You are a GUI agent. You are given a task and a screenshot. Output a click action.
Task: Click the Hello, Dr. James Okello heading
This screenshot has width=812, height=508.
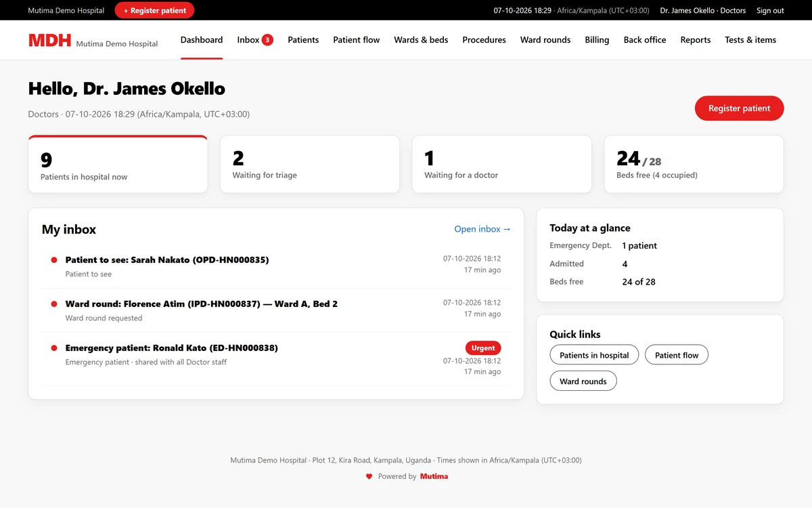[127, 89]
